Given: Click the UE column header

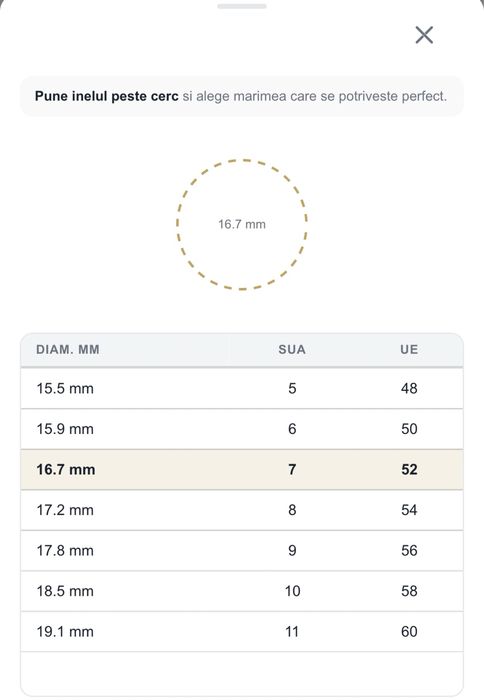Looking at the screenshot, I should [409, 350].
